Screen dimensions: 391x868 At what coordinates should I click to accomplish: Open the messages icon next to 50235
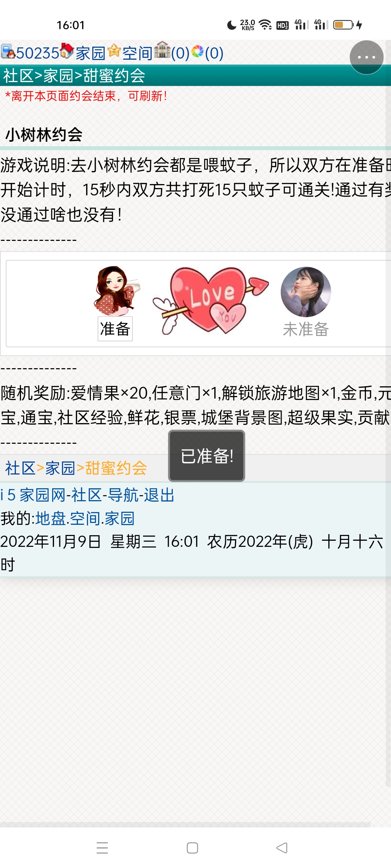[8, 51]
